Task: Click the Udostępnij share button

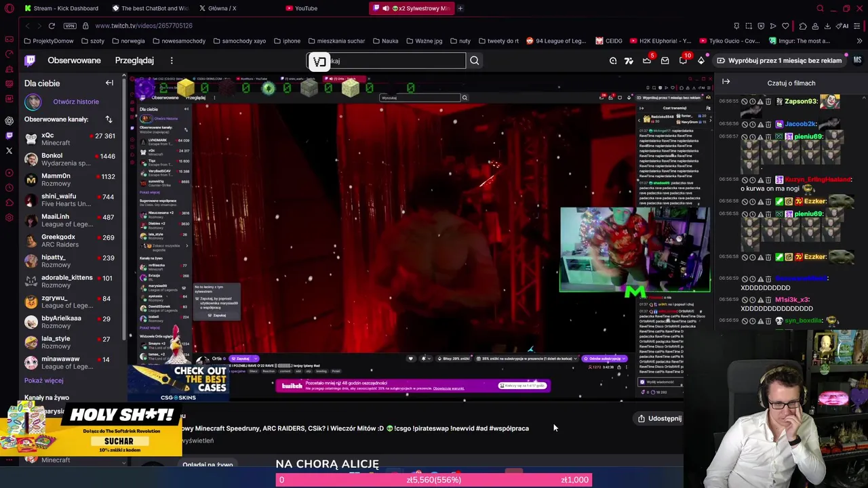Action: (660, 418)
